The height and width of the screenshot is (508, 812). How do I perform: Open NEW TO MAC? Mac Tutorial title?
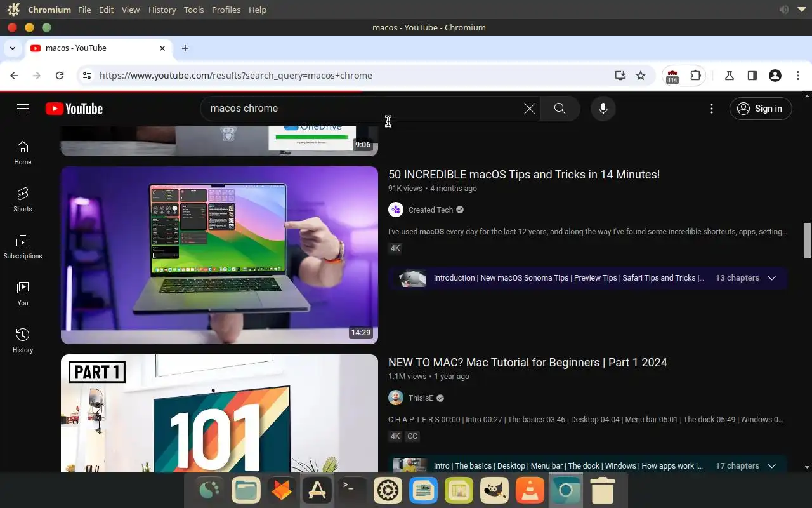[528, 363]
